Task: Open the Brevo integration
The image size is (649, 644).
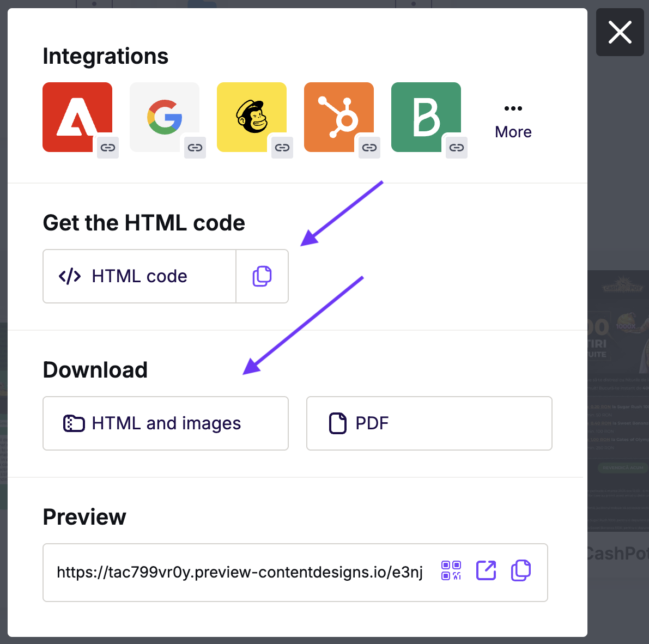Action: point(426,117)
